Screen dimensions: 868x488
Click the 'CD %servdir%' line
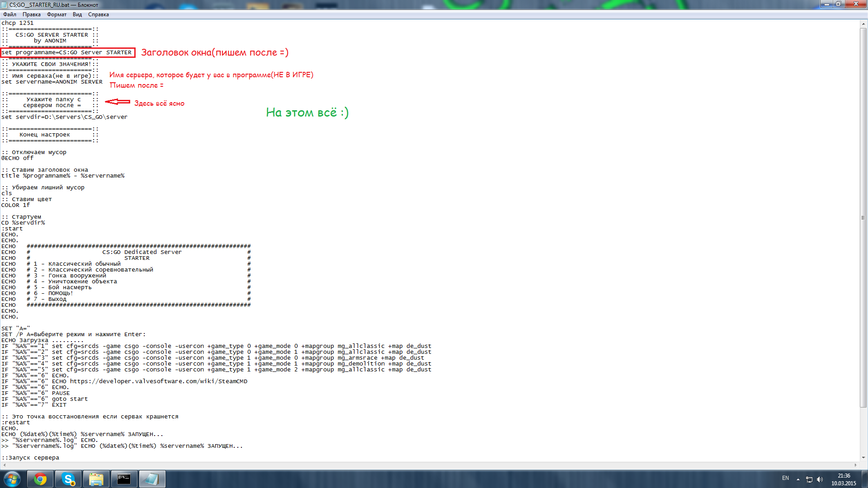tap(23, 223)
